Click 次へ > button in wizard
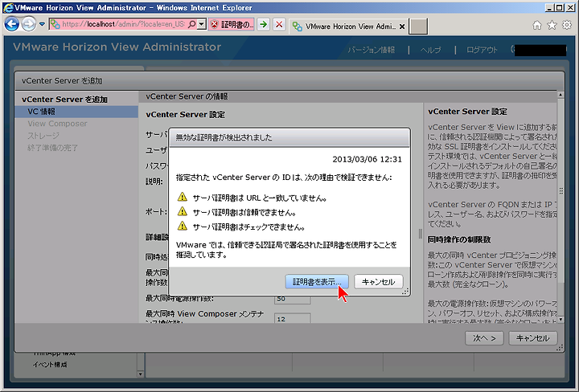Image resolution: width=579 pixels, height=392 pixels. tap(484, 338)
